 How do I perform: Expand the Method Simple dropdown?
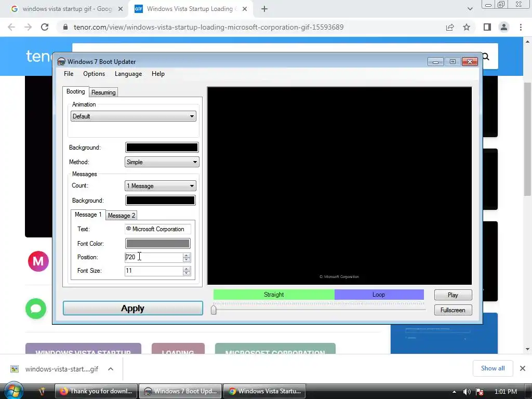pos(162,162)
